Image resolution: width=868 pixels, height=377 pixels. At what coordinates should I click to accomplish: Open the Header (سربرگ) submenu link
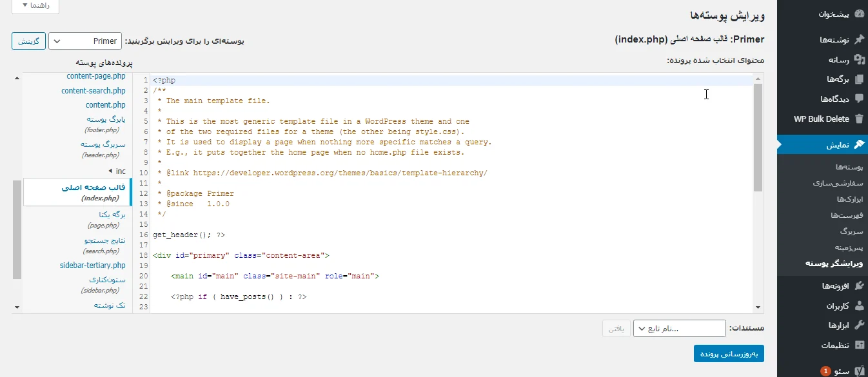(851, 231)
